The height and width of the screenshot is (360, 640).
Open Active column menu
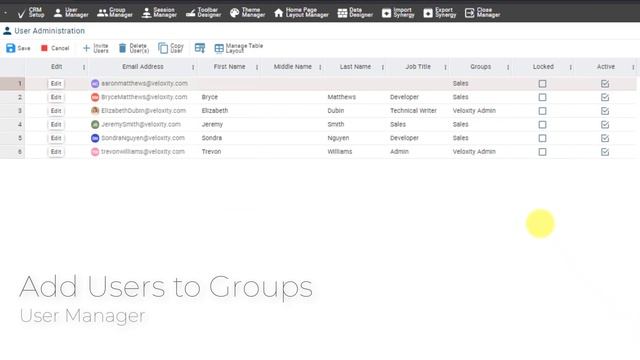coord(633,67)
